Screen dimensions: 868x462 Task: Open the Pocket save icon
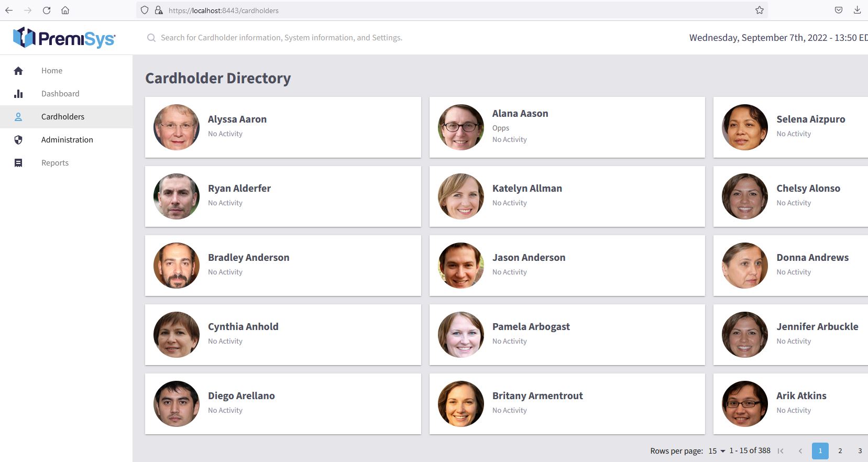[839, 10]
